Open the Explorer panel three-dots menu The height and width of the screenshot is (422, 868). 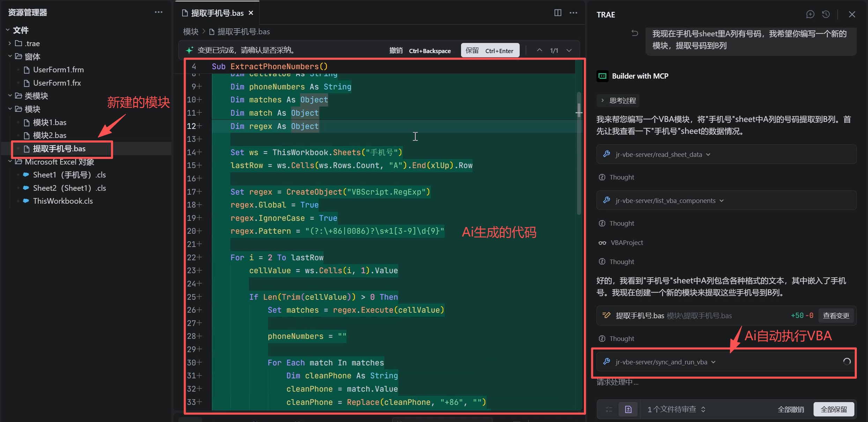tap(158, 12)
